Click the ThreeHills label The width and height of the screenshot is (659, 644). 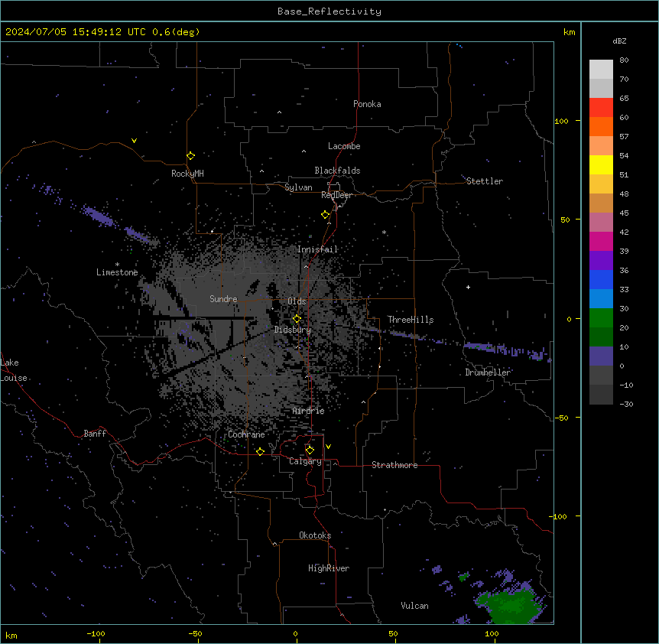click(x=411, y=320)
